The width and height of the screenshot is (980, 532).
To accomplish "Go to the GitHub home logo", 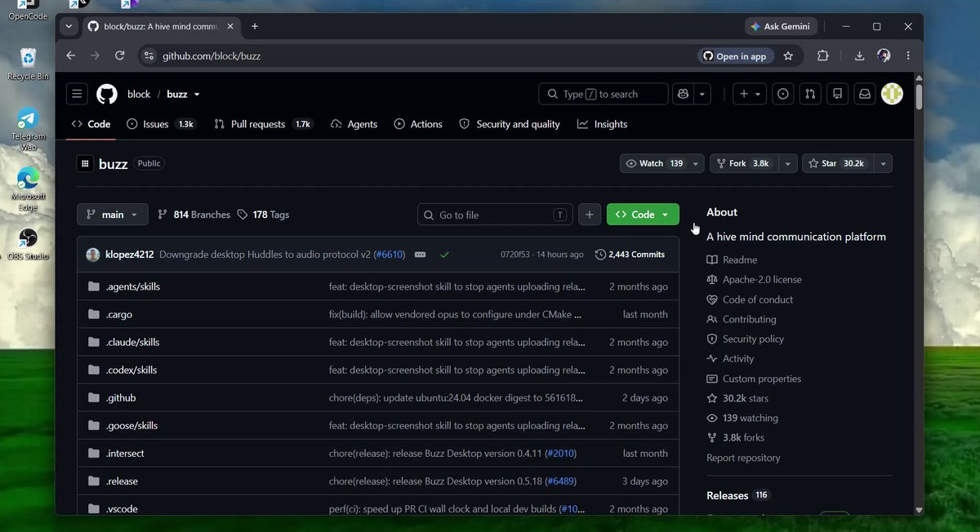I will tap(107, 94).
